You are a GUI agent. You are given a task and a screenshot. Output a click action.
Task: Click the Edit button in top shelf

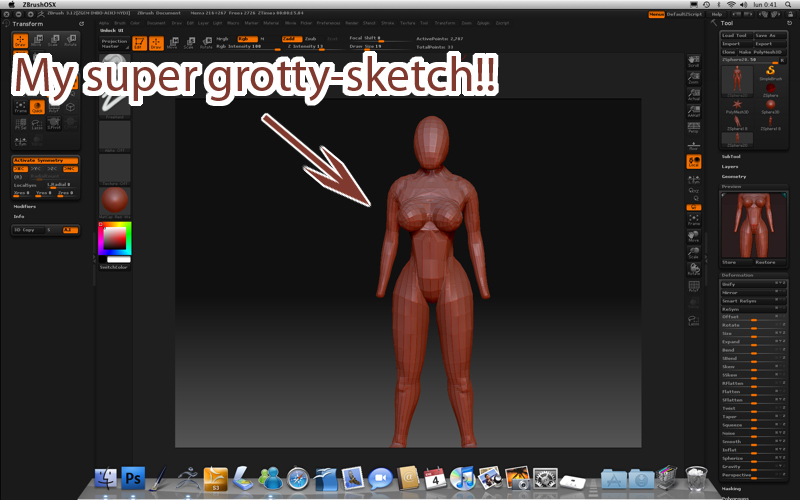139,43
